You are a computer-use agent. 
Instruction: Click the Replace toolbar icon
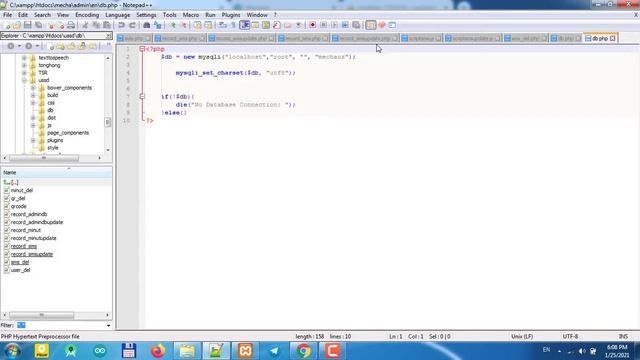[x=158, y=25]
